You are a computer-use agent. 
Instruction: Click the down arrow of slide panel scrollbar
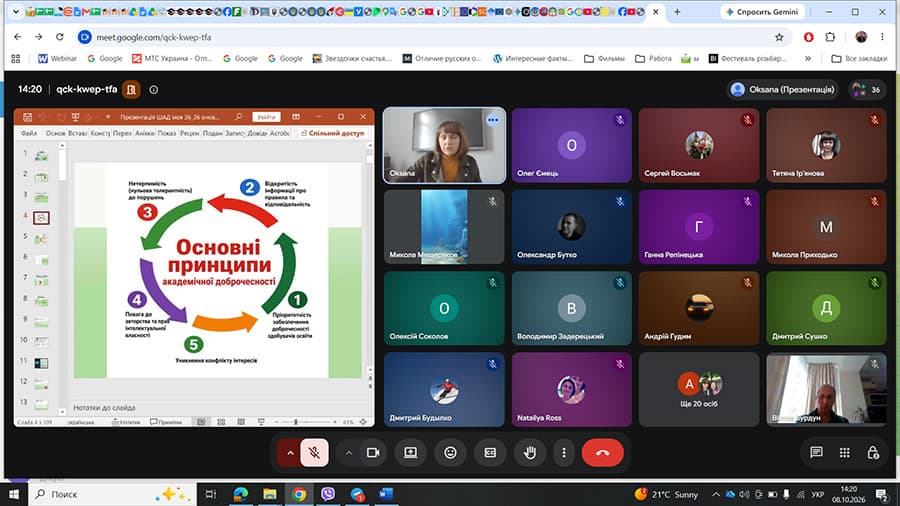pyautogui.click(x=62, y=411)
